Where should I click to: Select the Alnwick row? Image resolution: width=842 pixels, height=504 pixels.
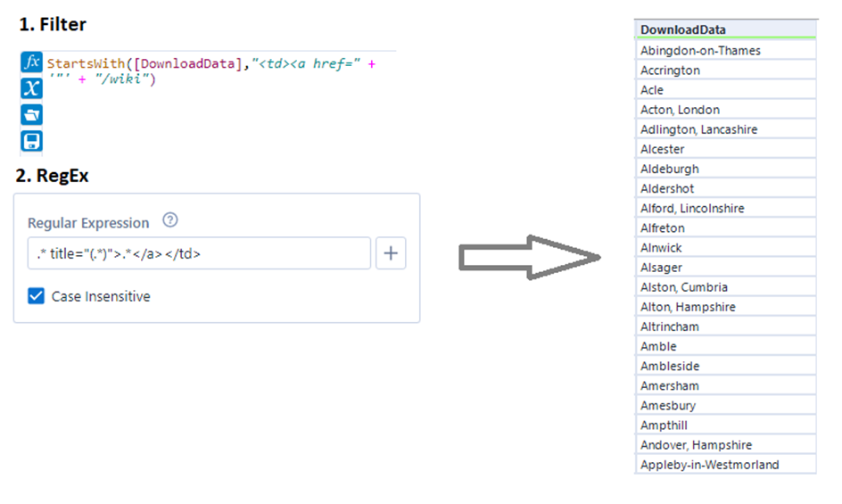(x=725, y=247)
